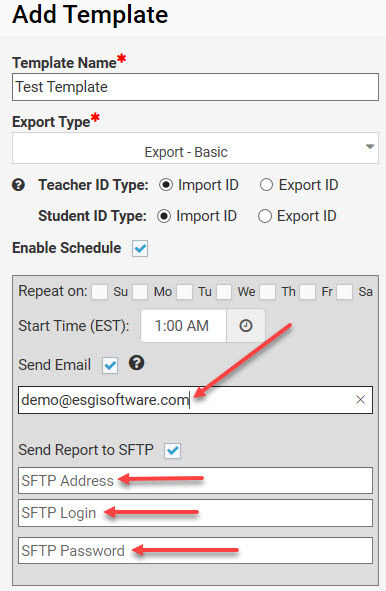
Task: Check the Fr repeat day box
Action: click(308, 292)
